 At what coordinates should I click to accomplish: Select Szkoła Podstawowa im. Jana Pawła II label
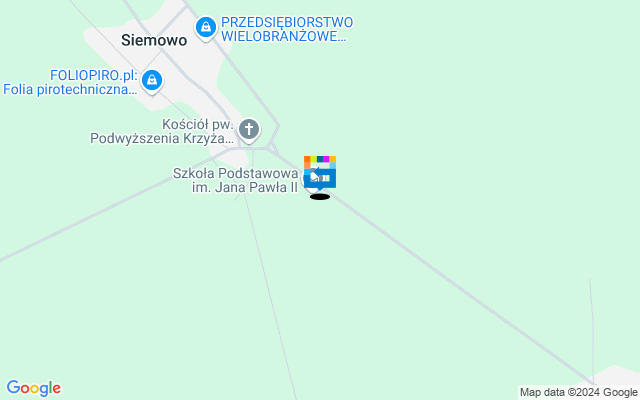pyautogui.click(x=236, y=180)
